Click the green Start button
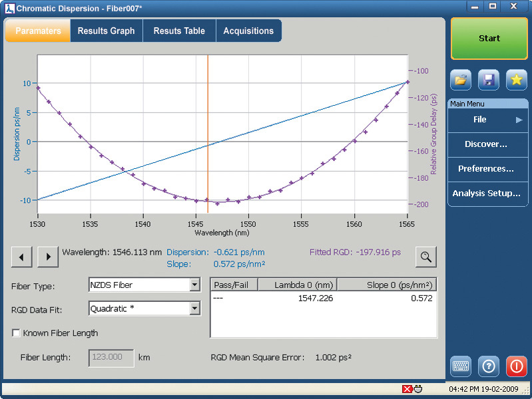This screenshot has height=399, width=532. 489,39
